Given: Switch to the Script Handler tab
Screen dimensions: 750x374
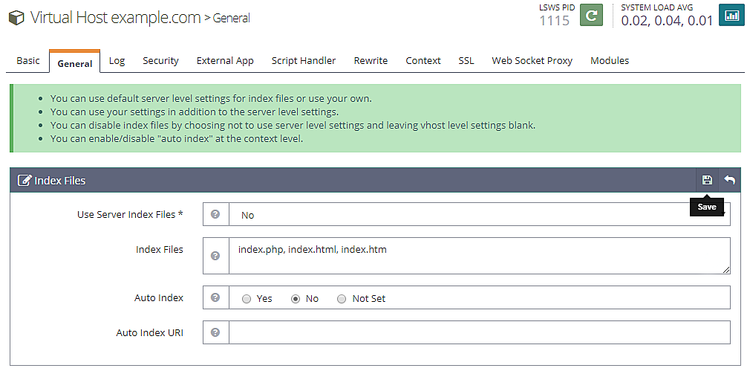Looking at the screenshot, I should tap(303, 61).
